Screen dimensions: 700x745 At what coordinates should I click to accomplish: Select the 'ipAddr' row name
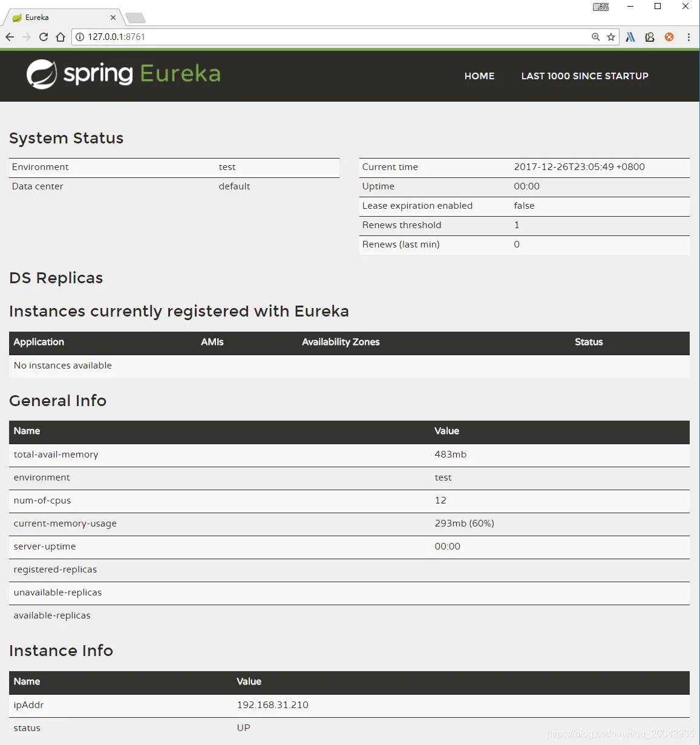pyautogui.click(x=28, y=705)
